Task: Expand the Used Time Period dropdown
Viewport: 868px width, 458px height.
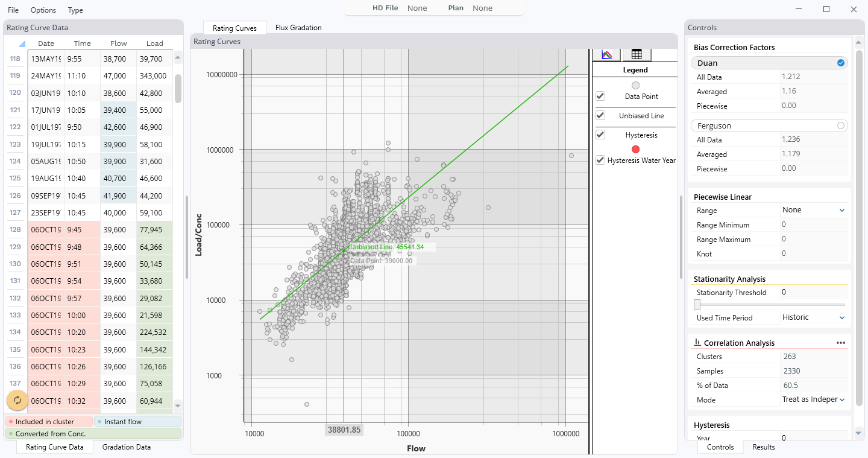Action: [x=841, y=317]
